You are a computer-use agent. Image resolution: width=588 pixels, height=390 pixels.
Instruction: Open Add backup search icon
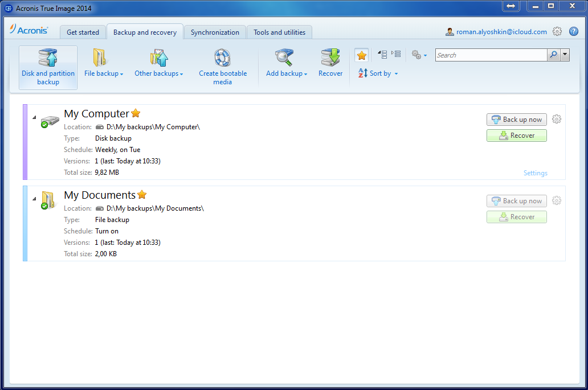tap(284, 58)
